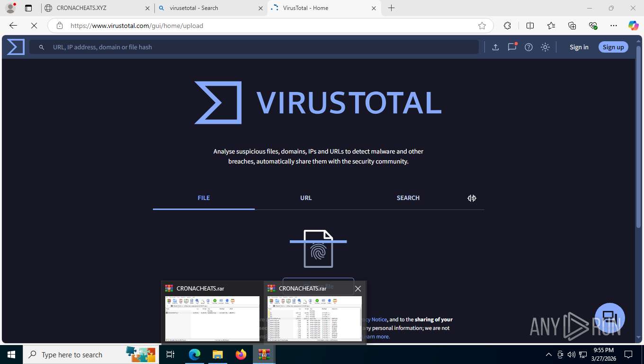Select the FILE tab
This screenshot has height=364, width=644.
pos(204,198)
